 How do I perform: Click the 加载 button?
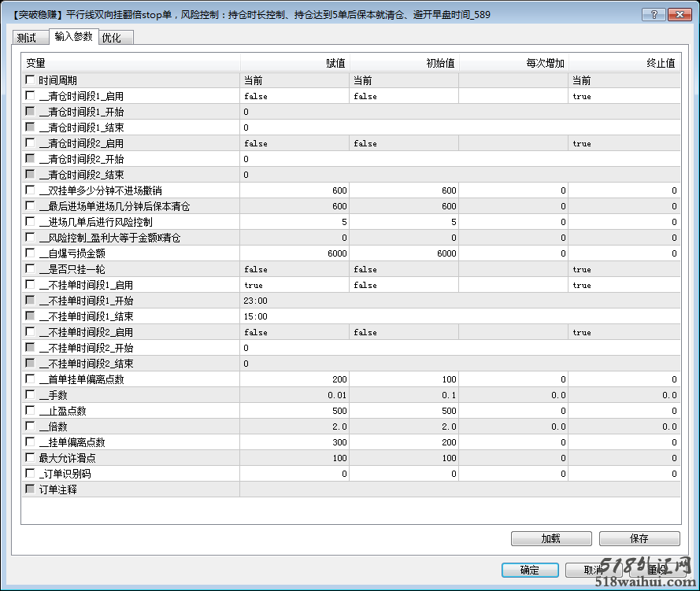(550, 538)
